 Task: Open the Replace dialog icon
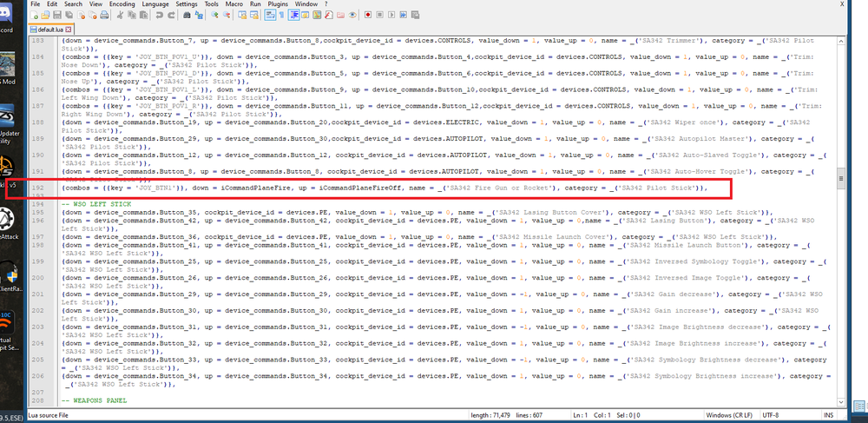point(199,16)
